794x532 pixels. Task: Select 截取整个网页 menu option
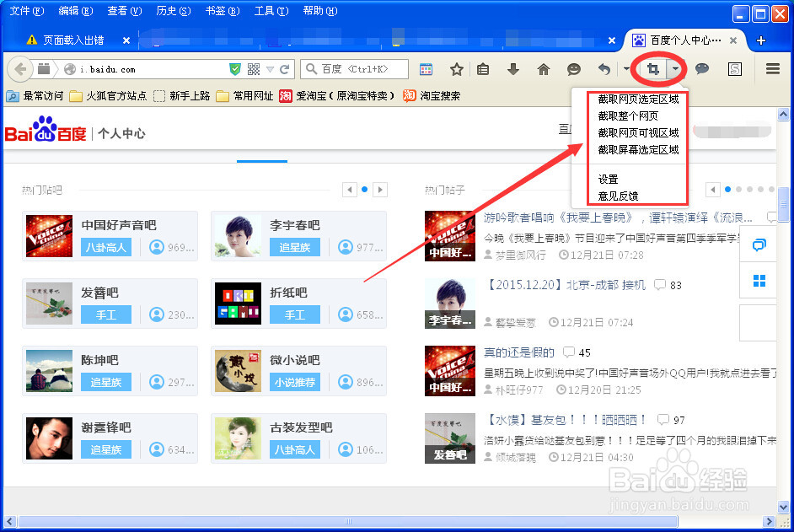click(628, 116)
